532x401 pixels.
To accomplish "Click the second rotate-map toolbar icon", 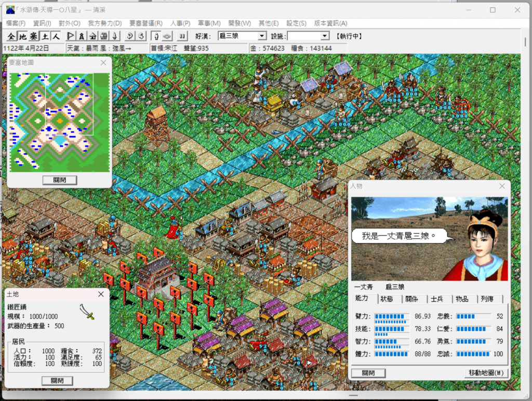I will point(141,36).
